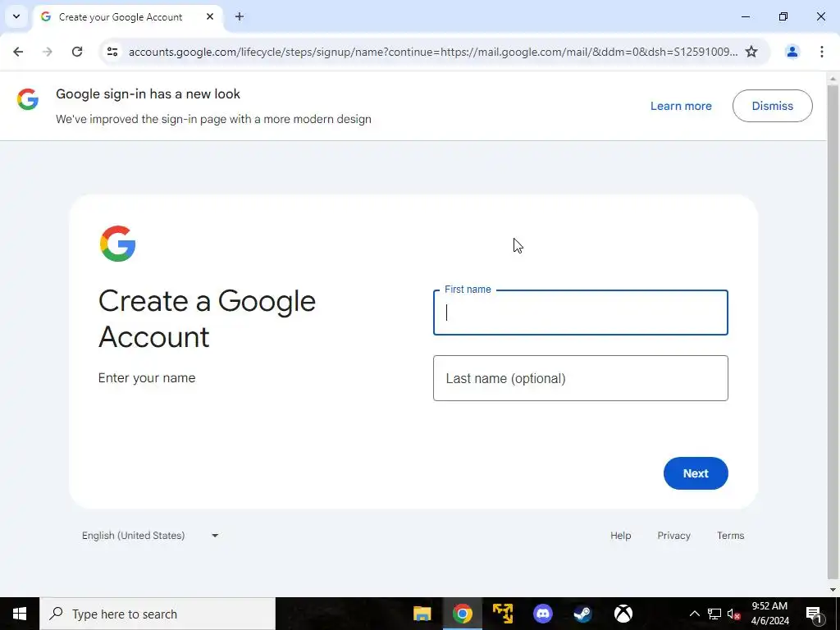Open the Windows Start menu
This screenshot has height=630, width=840.
pyautogui.click(x=20, y=614)
